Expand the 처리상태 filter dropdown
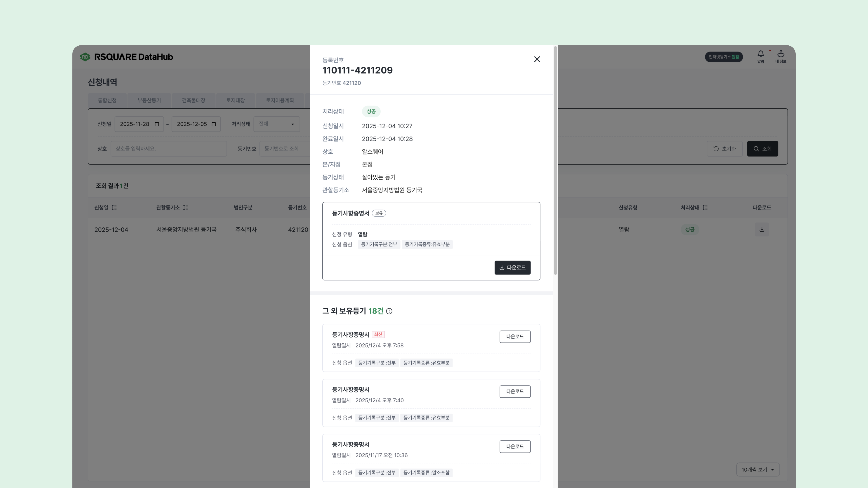Viewport: 868px width, 488px height. pyautogui.click(x=276, y=124)
